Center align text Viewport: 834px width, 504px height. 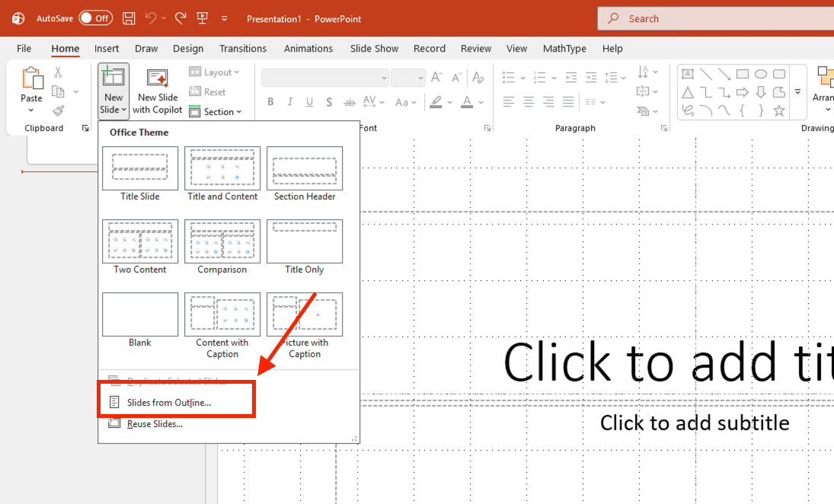click(528, 101)
